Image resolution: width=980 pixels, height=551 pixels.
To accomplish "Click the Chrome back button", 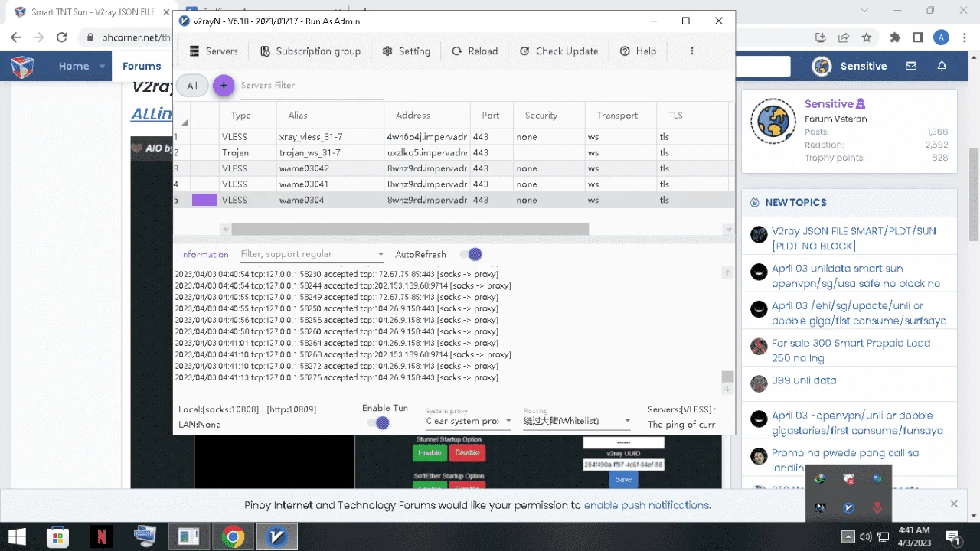I will (x=15, y=37).
